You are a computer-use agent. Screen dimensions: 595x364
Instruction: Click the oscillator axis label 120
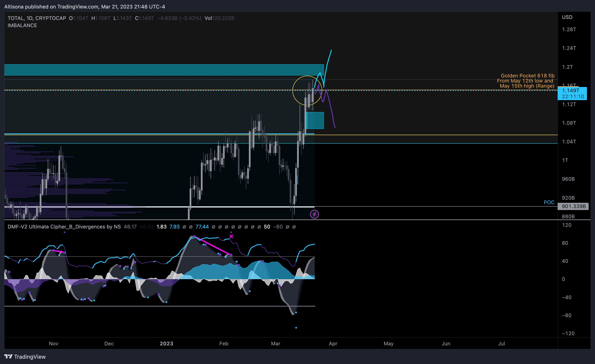pyautogui.click(x=567, y=225)
